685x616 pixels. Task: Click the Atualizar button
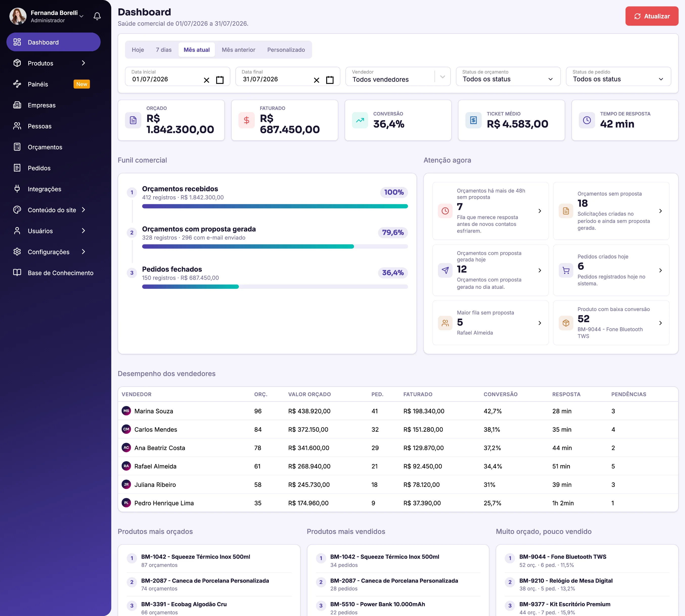[651, 16]
